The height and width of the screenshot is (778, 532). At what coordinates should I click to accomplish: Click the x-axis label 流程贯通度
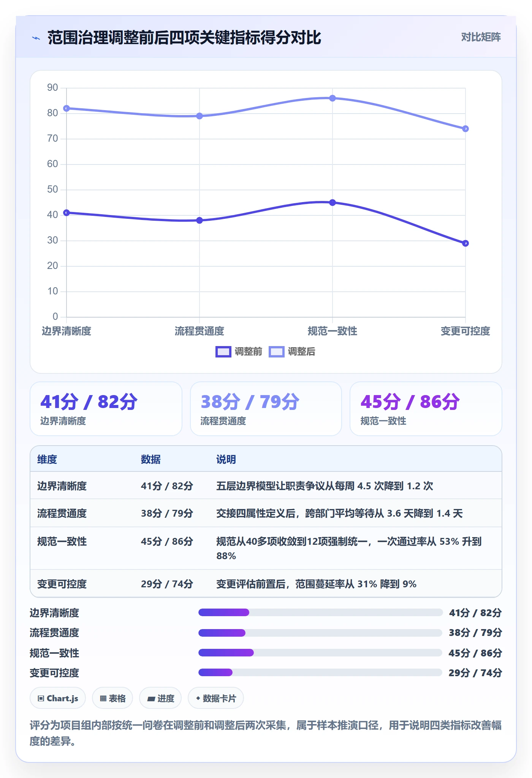click(x=199, y=331)
